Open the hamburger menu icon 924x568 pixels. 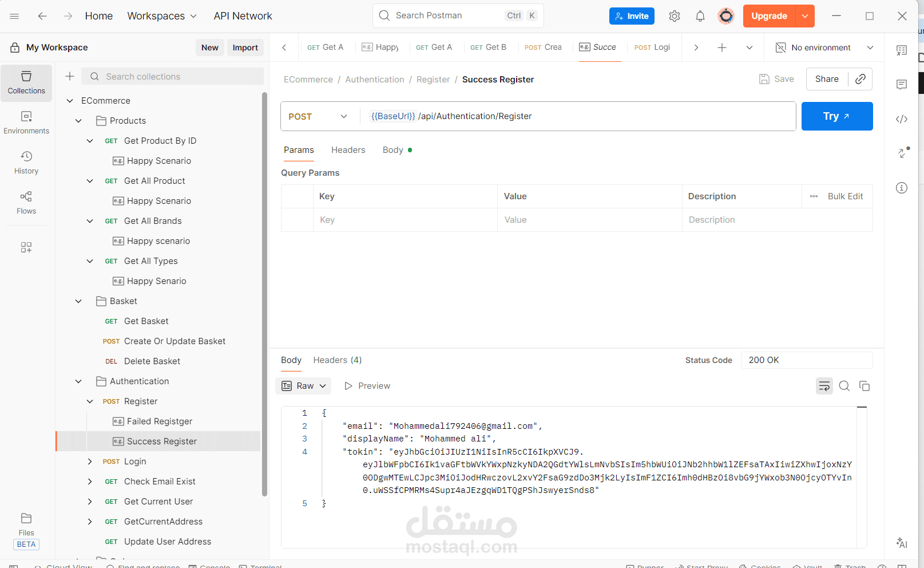(14, 16)
